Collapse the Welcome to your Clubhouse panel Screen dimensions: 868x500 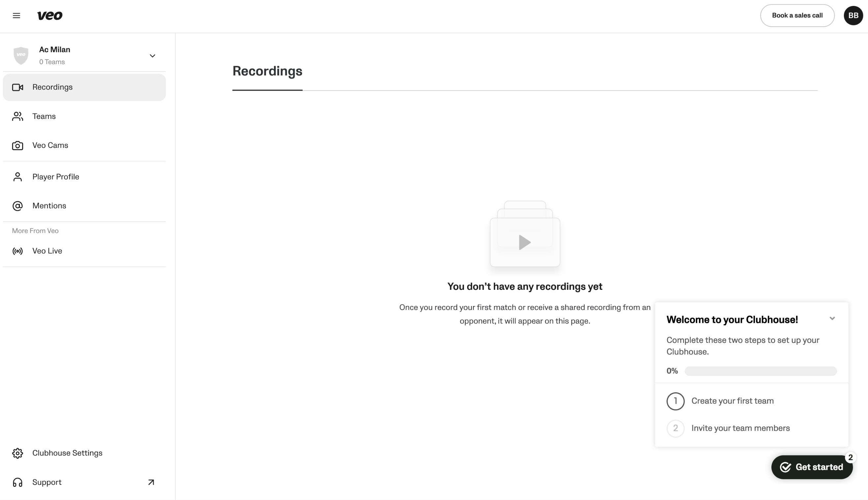coord(832,318)
